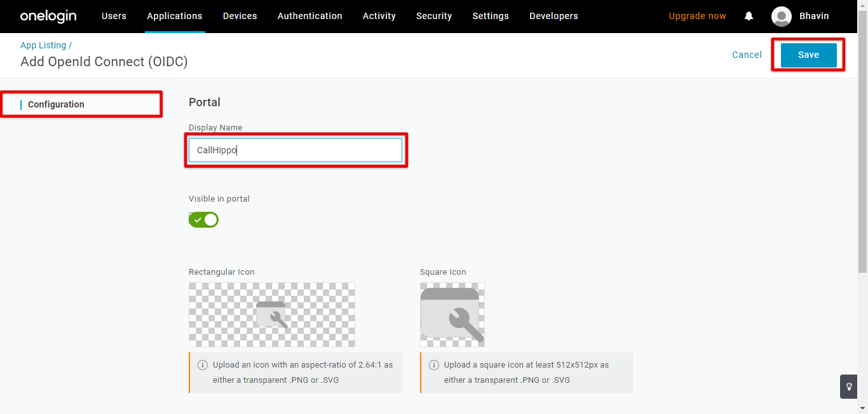Click the OneLogin logo

click(48, 16)
